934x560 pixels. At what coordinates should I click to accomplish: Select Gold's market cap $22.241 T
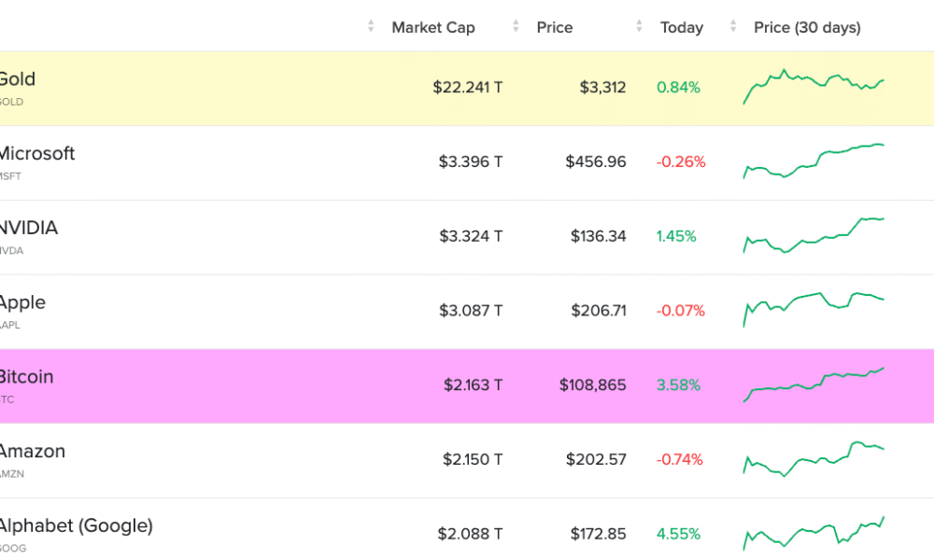click(x=468, y=88)
